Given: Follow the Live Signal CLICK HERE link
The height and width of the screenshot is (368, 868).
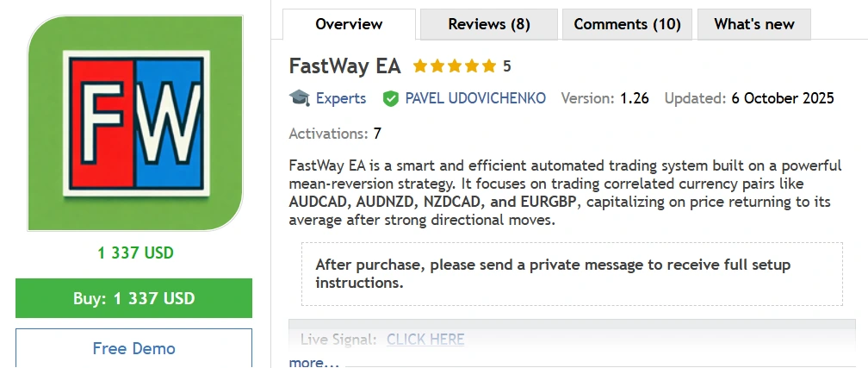Looking at the screenshot, I should point(425,340).
